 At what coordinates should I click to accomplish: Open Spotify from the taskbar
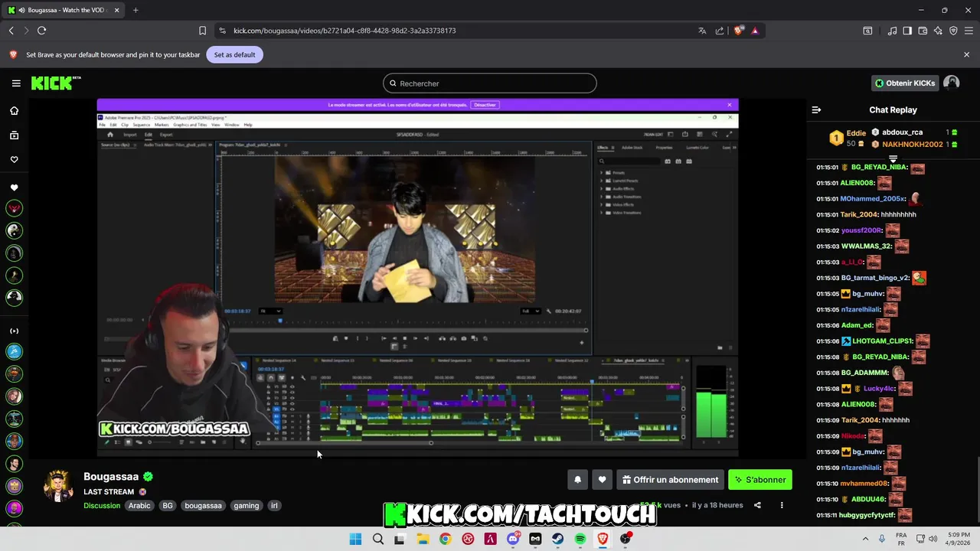[580, 540]
